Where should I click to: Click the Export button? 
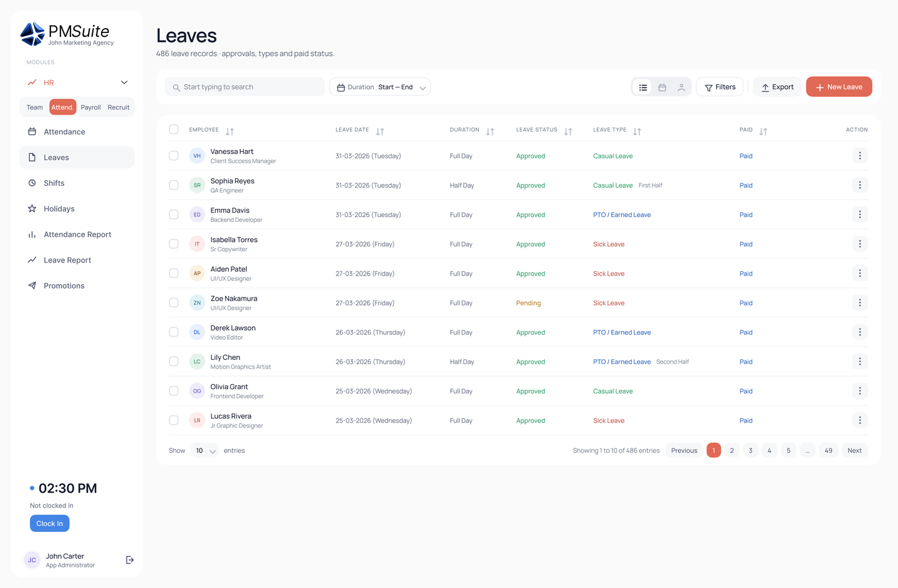(x=777, y=87)
